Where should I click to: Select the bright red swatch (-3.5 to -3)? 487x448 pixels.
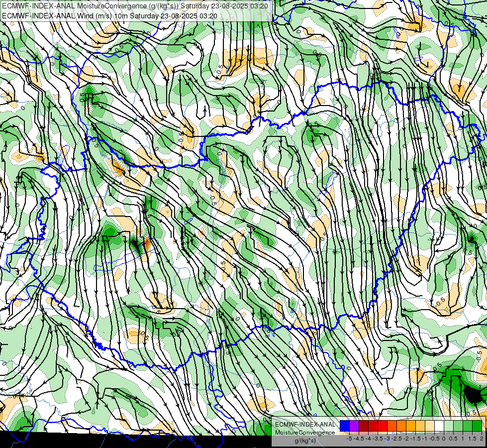[383, 426]
